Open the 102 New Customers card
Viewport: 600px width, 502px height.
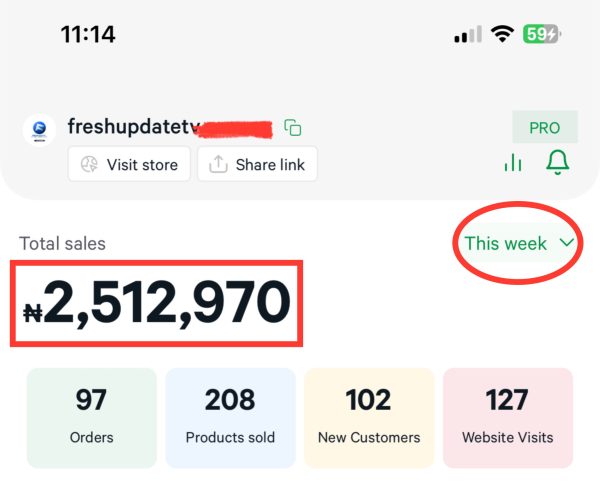(369, 417)
